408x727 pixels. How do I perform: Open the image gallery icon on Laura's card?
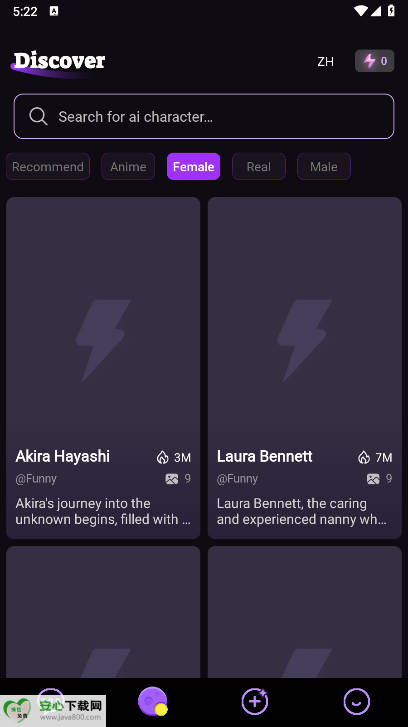(x=373, y=478)
